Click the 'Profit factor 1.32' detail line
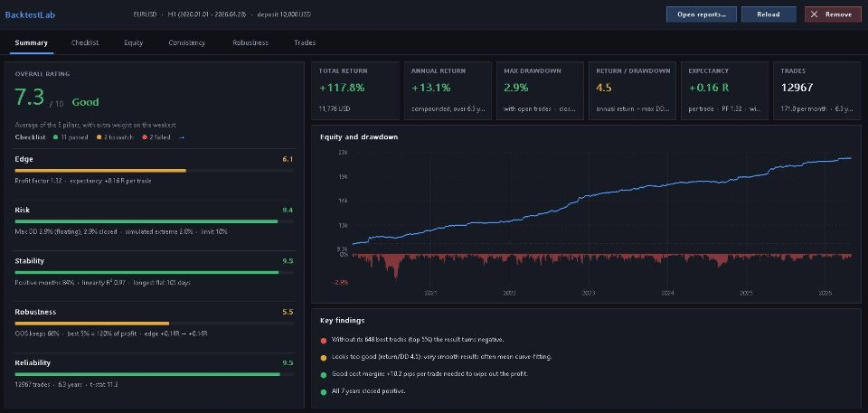Image resolution: width=868 pixels, height=413 pixels. [x=83, y=181]
